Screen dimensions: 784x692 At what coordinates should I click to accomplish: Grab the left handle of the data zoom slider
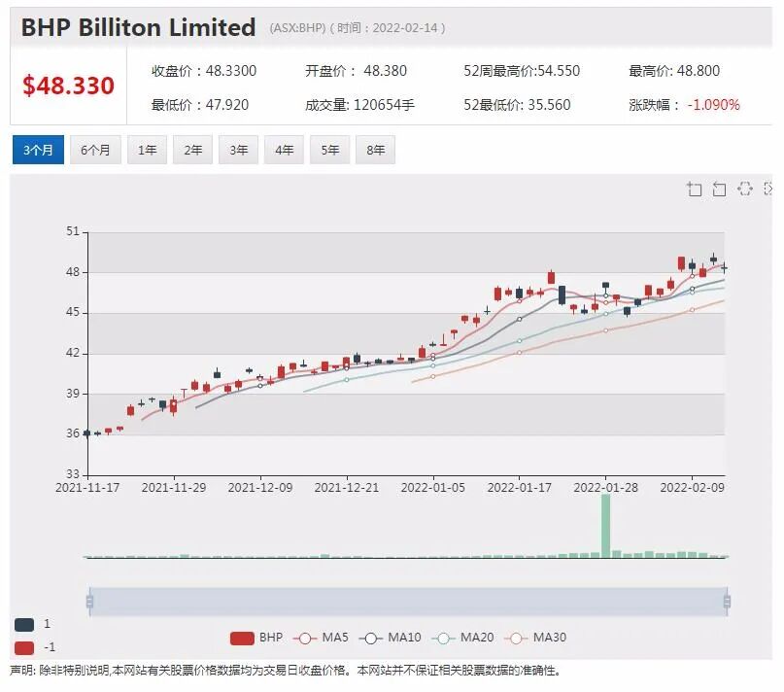point(89,601)
